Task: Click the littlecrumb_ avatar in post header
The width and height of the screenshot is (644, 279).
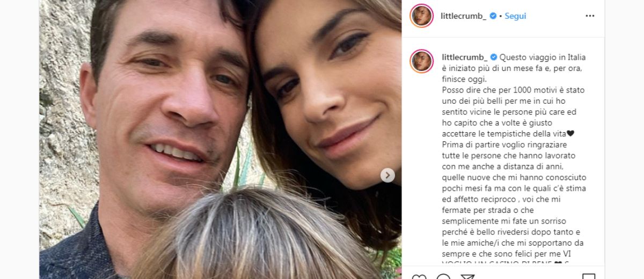Action: click(x=421, y=16)
